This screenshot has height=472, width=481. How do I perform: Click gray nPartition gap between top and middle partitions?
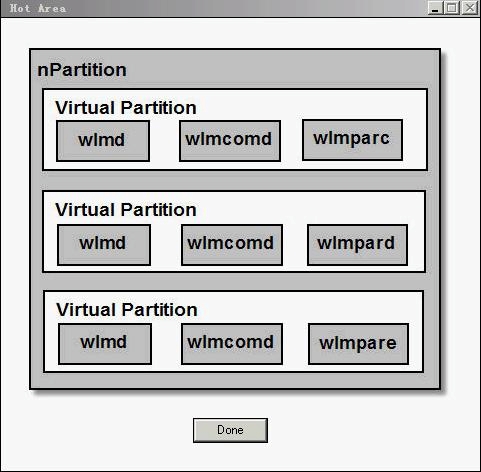235,181
